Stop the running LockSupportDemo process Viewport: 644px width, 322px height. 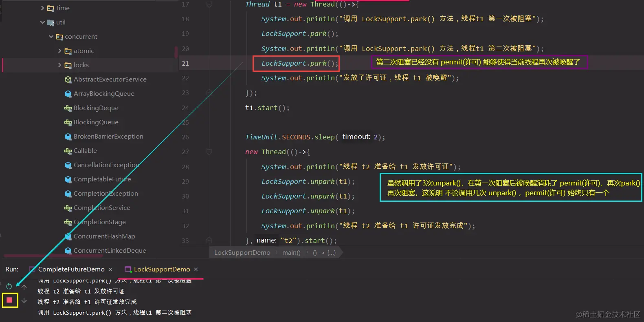[x=9, y=300]
